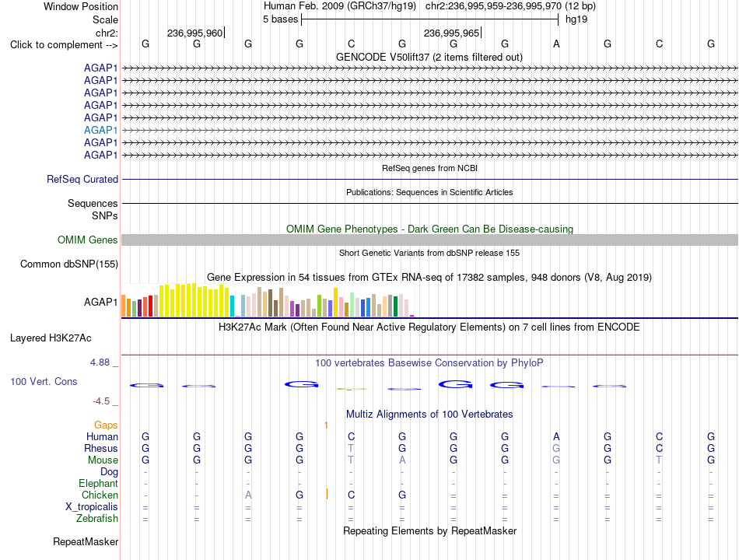Click the 100 Vert. Cons label
Viewport: 739px width, 560px height.
click(x=44, y=381)
